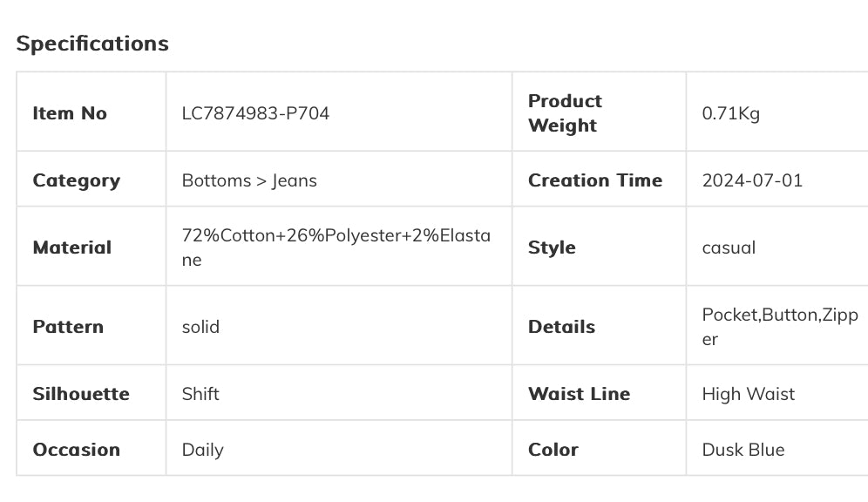
Task: Click the 2024-07-01 creation time value
Action: coord(752,180)
